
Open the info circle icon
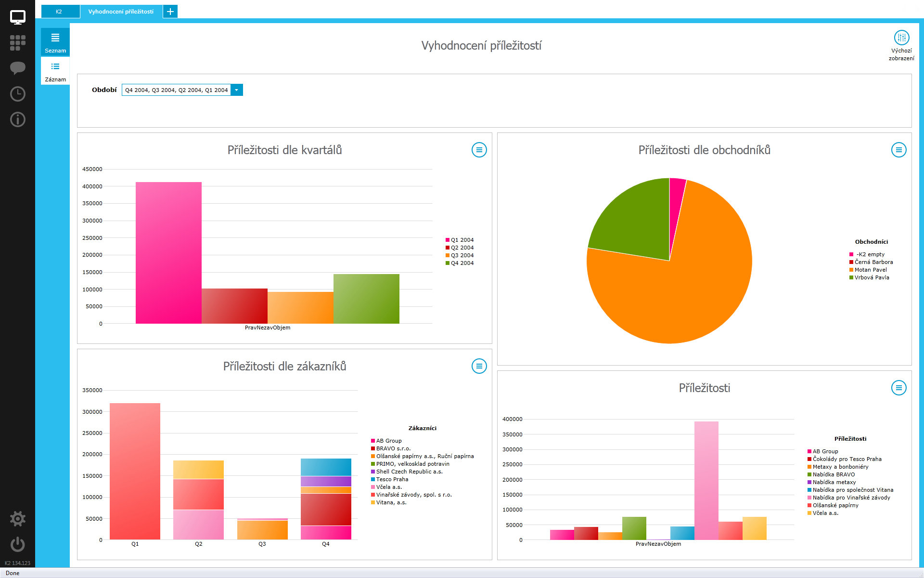[x=17, y=119]
